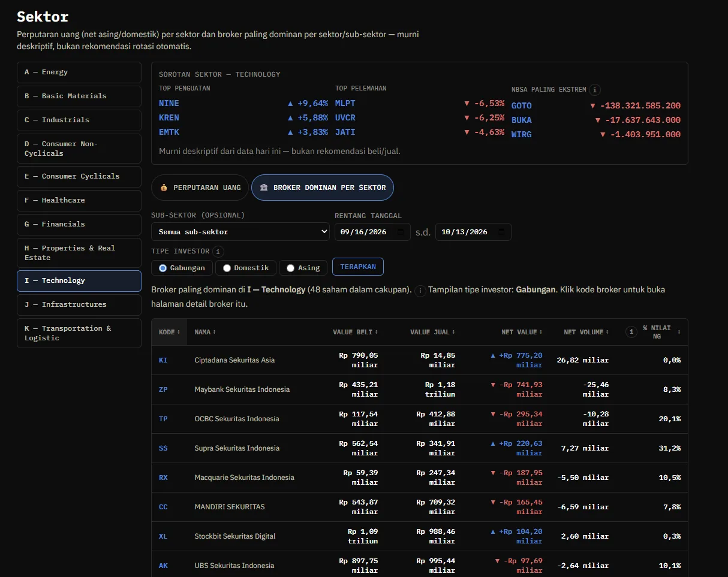Image resolution: width=728 pixels, height=577 pixels.
Task: Open broker ZP detail page
Action: pos(163,389)
